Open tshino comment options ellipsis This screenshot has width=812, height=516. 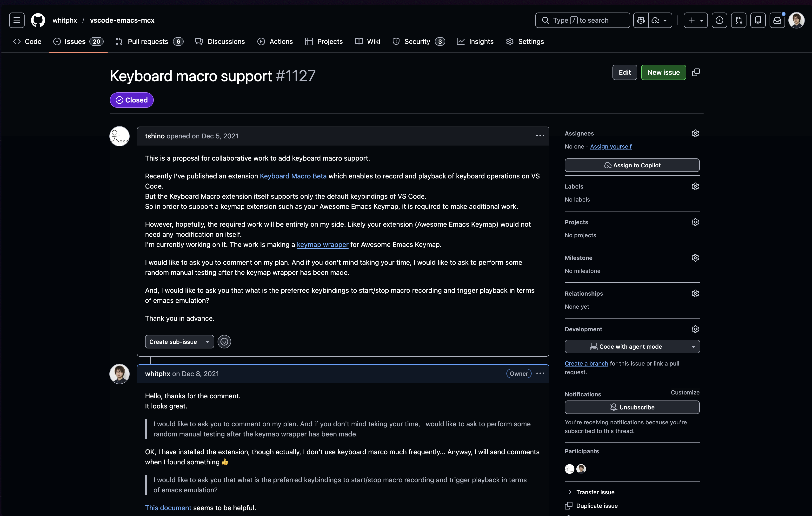[540, 136]
